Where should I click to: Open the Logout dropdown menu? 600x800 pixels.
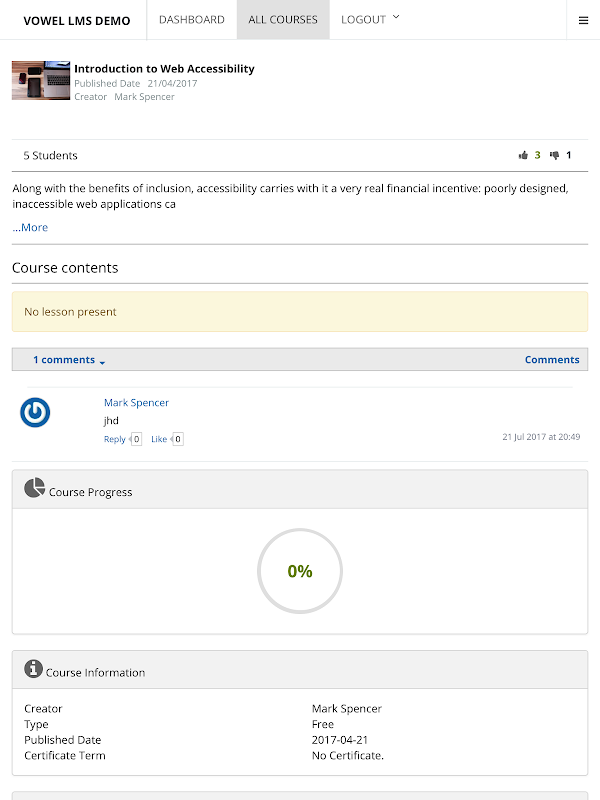[369, 20]
